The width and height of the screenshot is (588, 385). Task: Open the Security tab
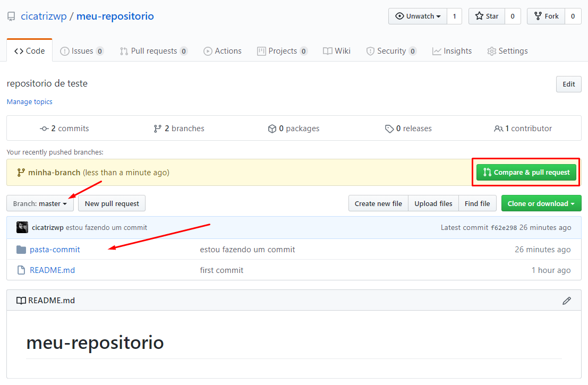pos(391,51)
